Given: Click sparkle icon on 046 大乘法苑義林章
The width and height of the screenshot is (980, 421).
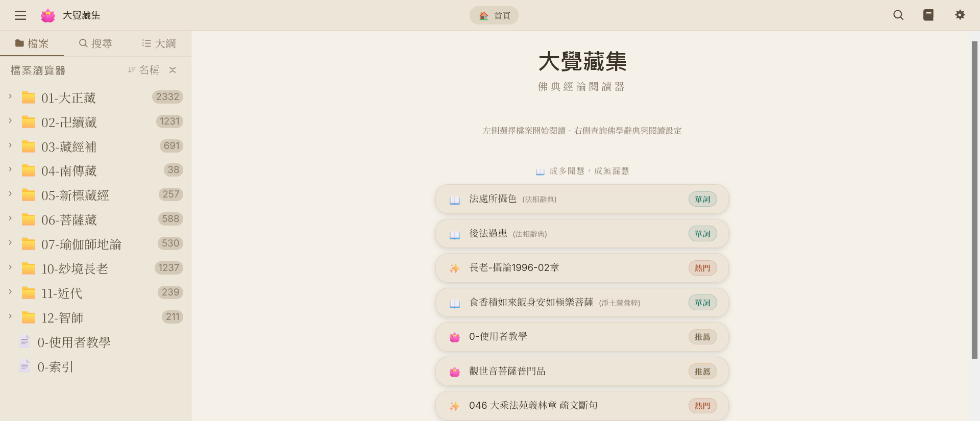Looking at the screenshot, I should (x=454, y=406).
